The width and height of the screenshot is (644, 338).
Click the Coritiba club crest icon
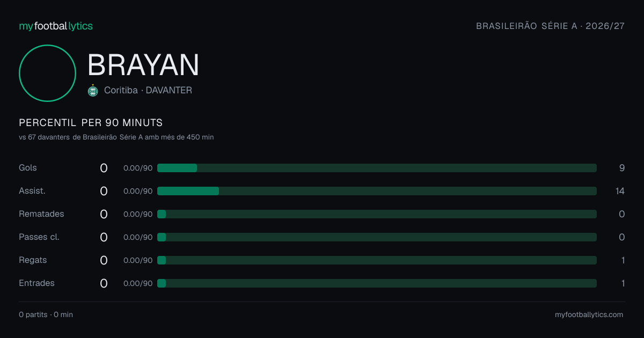93,91
